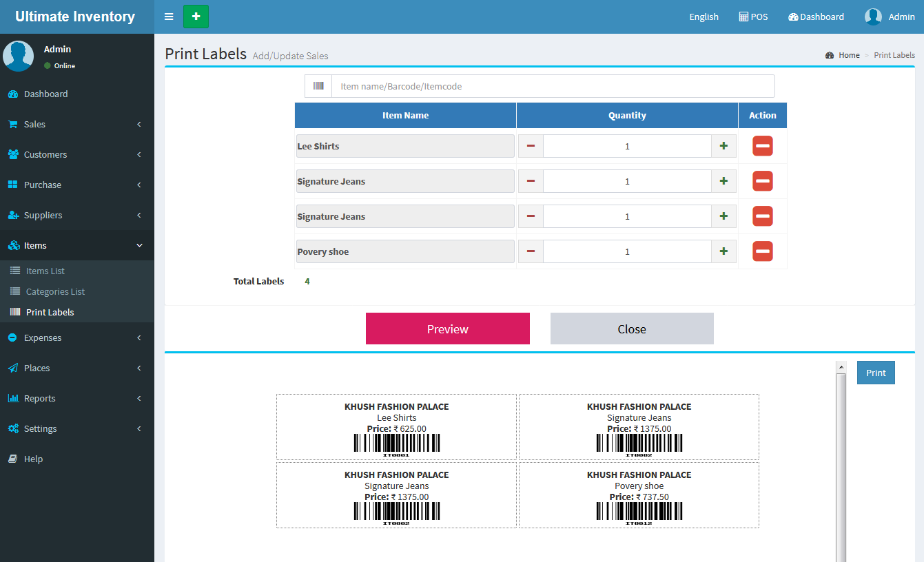The height and width of the screenshot is (562, 924).
Task: Click the green plus quick-add button
Action: tap(196, 17)
